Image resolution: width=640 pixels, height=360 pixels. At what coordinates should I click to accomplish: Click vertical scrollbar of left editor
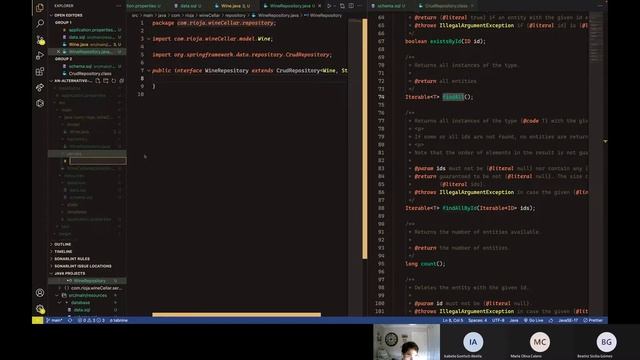point(364,139)
